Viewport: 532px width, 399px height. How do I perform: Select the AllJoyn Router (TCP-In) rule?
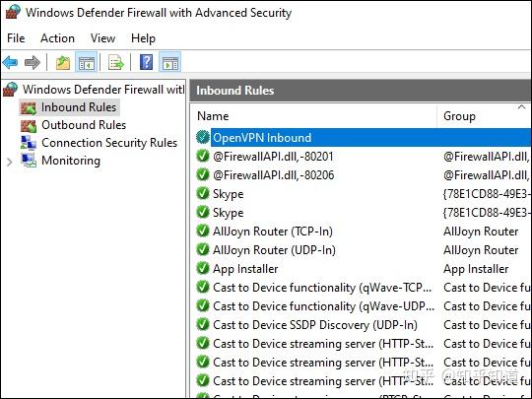click(x=273, y=232)
